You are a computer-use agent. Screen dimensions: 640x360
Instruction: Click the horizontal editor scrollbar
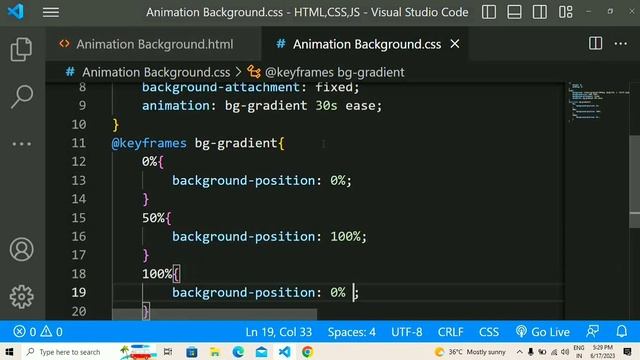click(214, 314)
